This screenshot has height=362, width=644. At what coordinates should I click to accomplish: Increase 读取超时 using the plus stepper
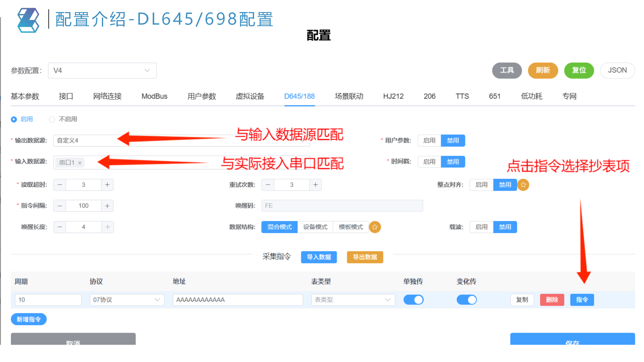(x=107, y=185)
